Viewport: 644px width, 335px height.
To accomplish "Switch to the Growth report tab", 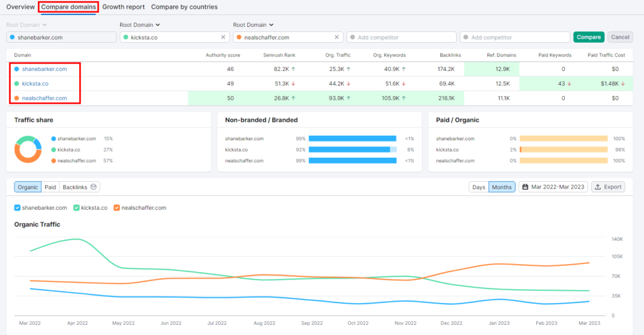I will tap(123, 7).
